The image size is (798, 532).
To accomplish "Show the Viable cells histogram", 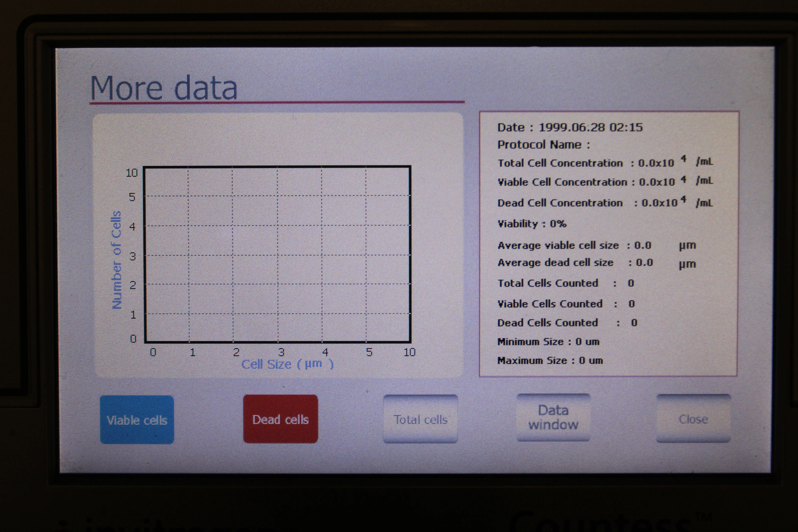I will click(x=137, y=420).
